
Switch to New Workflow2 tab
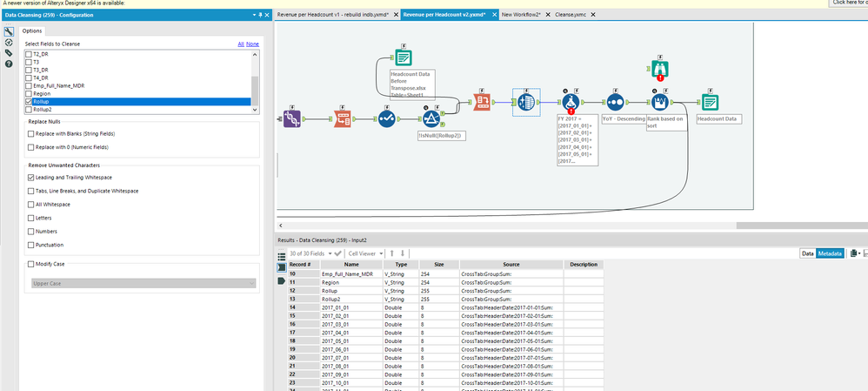click(521, 15)
